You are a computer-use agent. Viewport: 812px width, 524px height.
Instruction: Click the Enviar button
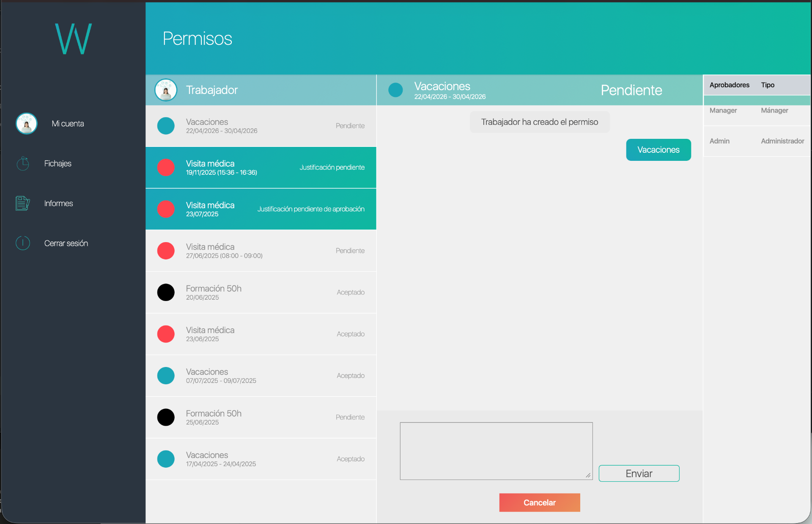pos(639,474)
